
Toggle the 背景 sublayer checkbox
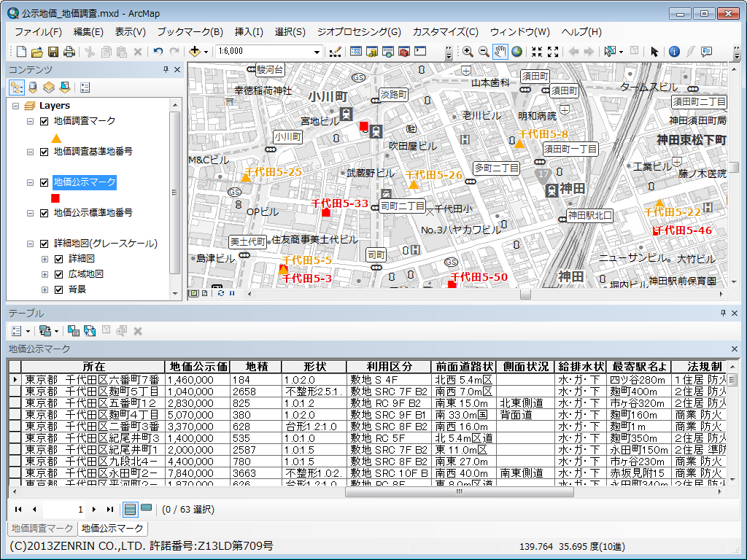click(x=59, y=289)
